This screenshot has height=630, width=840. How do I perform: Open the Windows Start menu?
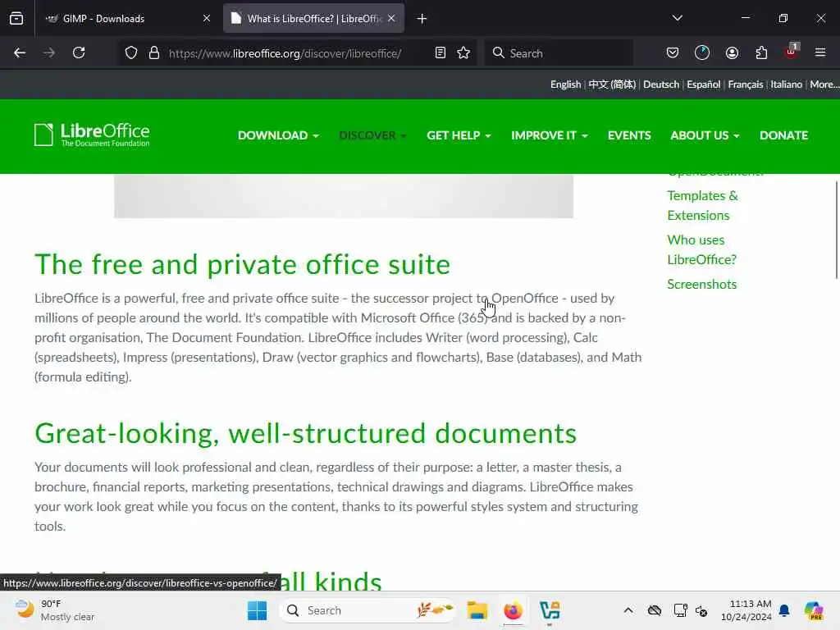pyautogui.click(x=257, y=610)
